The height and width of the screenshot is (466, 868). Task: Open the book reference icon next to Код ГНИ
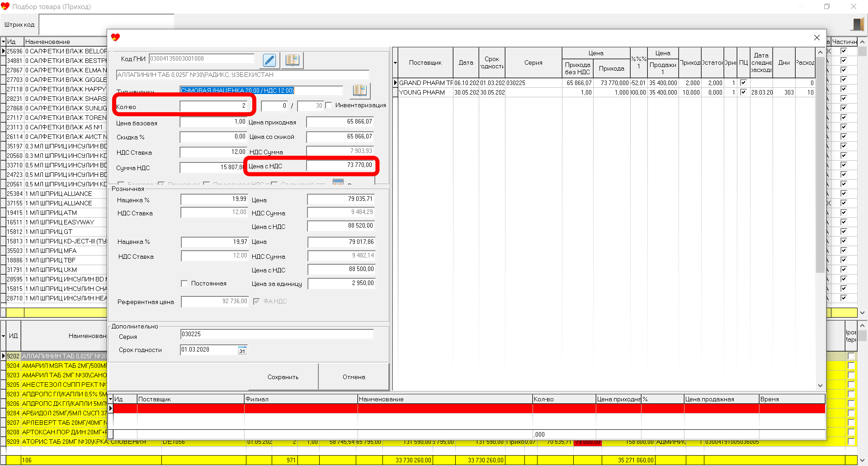292,60
